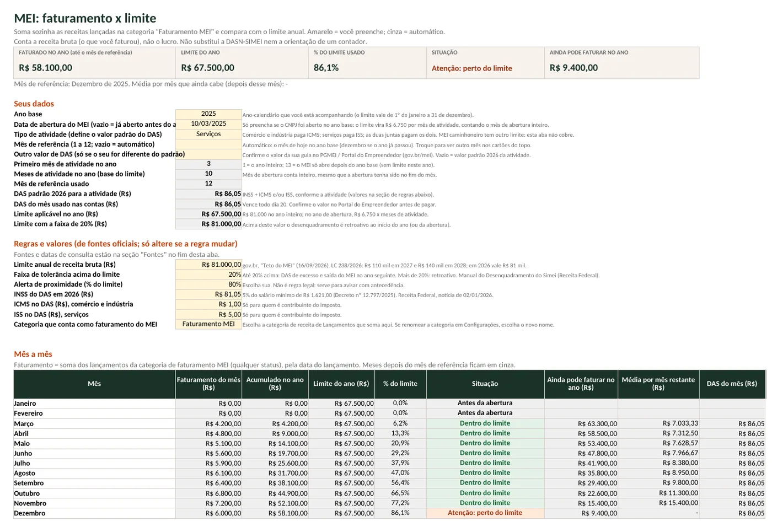This screenshot has width=772, height=532.
Task: Select Julho's Dentro do limite status cell
Action: pyautogui.click(x=485, y=463)
